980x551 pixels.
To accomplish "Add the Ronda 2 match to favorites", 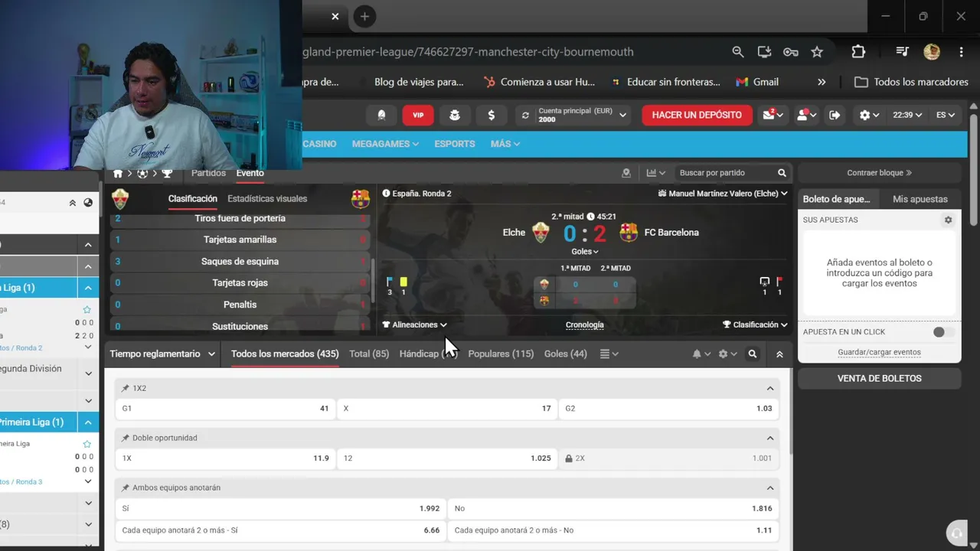I will coord(87,310).
